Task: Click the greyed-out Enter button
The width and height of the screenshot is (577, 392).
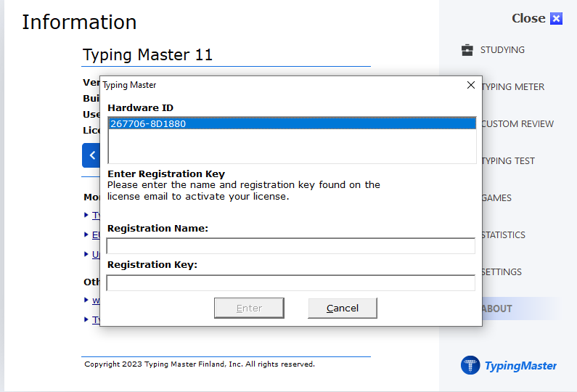Action: coord(249,308)
